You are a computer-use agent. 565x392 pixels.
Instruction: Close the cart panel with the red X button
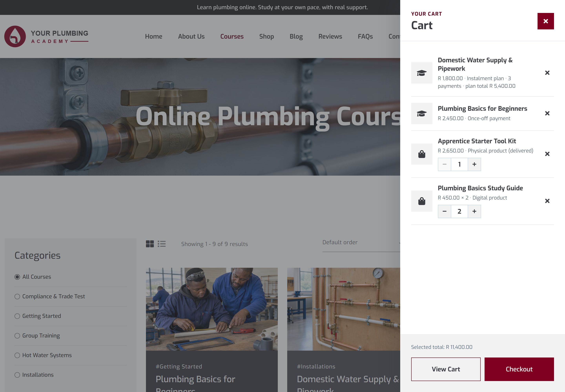tap(546, 21)
